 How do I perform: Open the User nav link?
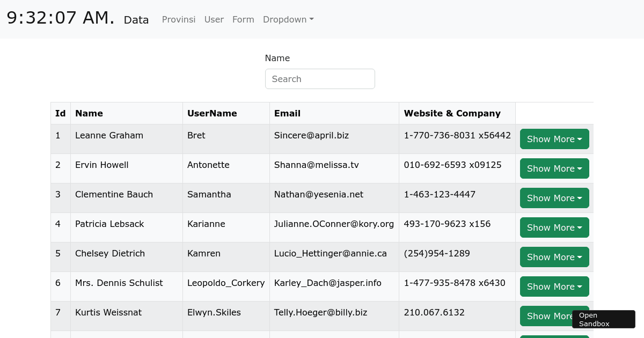click(x=214, y=19)
